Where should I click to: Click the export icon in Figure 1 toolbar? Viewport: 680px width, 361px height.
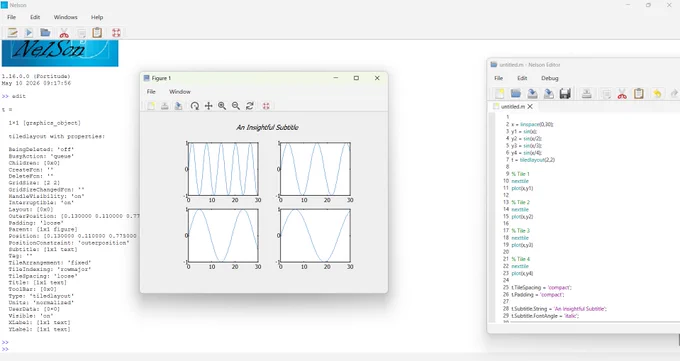[178, 106]
